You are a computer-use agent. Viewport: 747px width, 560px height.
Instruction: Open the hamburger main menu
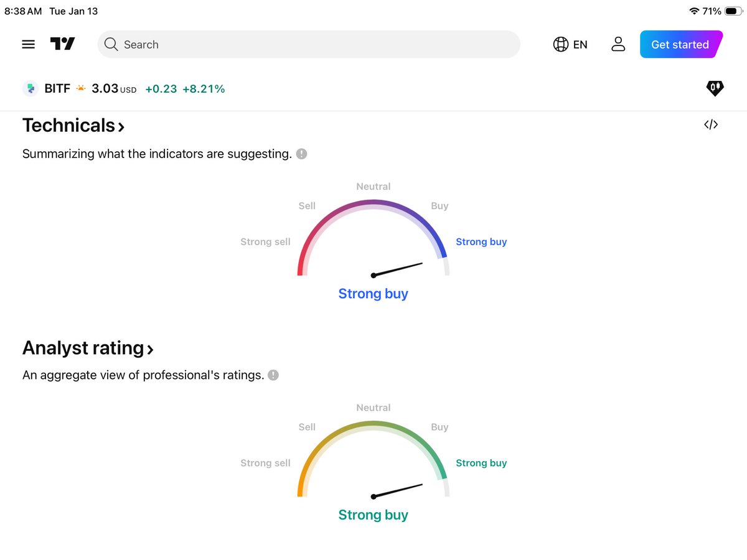pos(28,45)
